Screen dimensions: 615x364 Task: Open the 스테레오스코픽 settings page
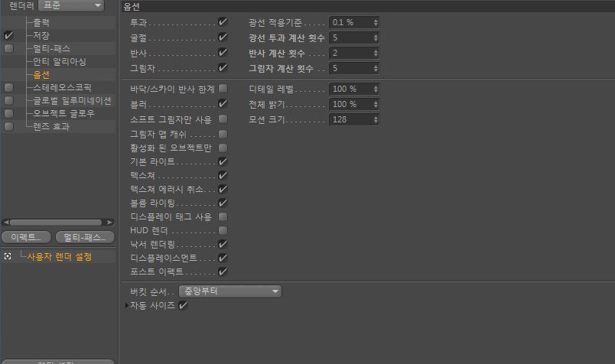61,87
